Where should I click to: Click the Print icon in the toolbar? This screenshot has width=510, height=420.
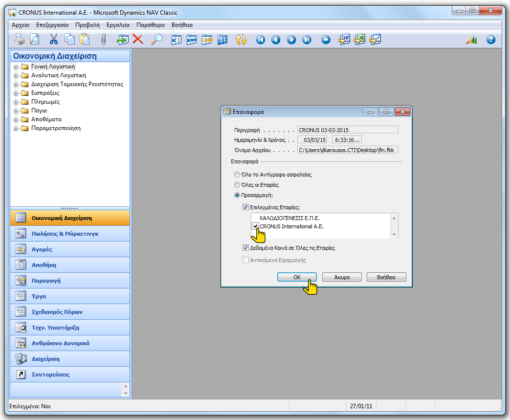point(19,40)
